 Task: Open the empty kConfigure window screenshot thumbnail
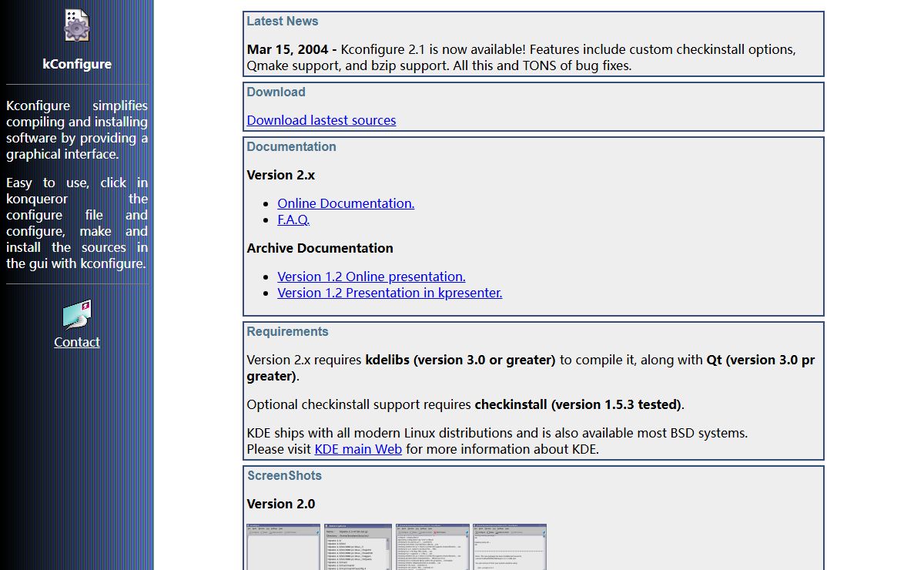tap(283, 547)
